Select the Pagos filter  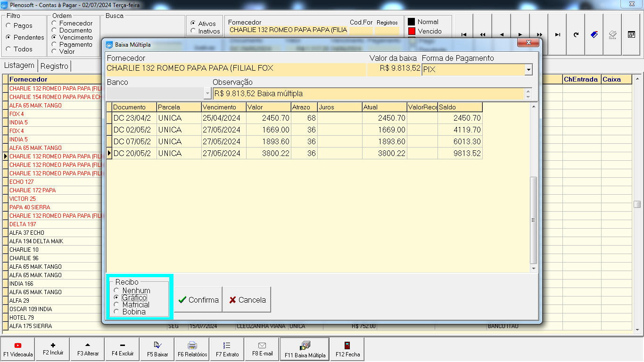tap(19, 25)
